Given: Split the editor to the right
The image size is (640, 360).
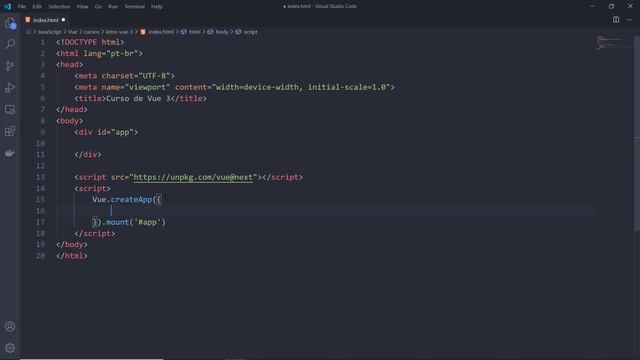Looking at the screenshot, I should [616, 20].
